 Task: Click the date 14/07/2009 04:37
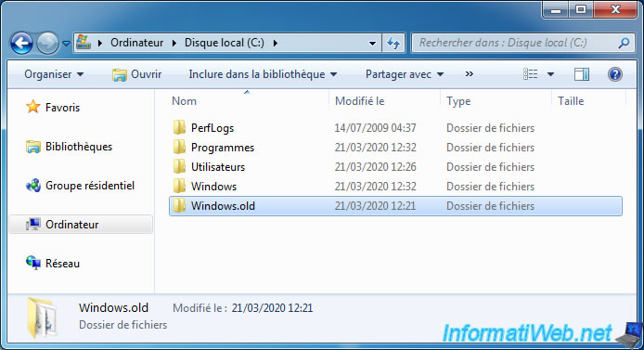click(x=375, y=128)
